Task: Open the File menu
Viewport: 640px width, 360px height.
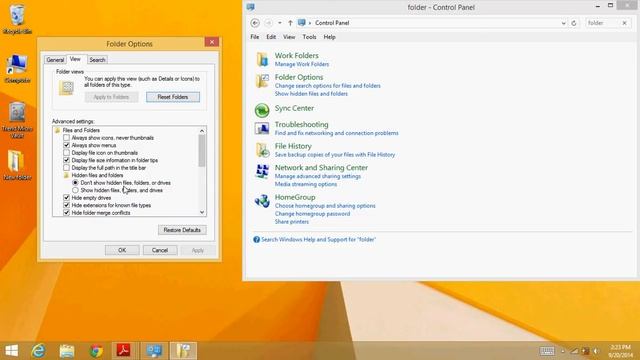Action: tap(255, 37)
